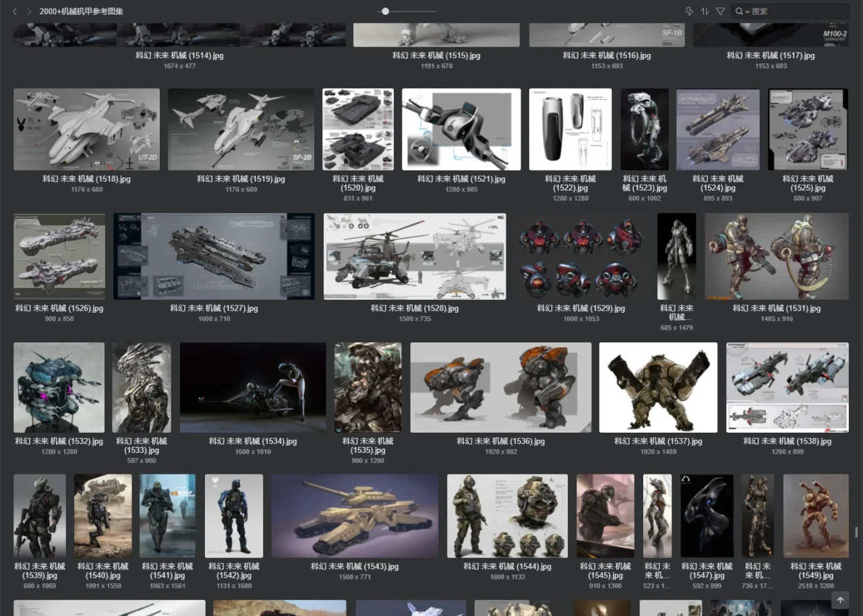Viewport: 863px width, 616px height.
Task: Select the camo soldier helmets thumbnail (1544)
Action: [507, 516]
